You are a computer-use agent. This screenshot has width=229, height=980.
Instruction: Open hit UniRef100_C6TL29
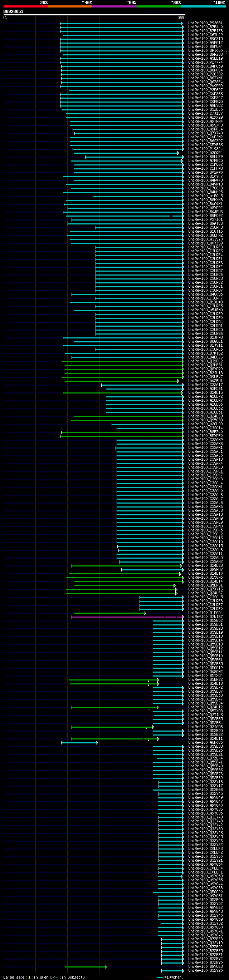(x=205, y=35)
